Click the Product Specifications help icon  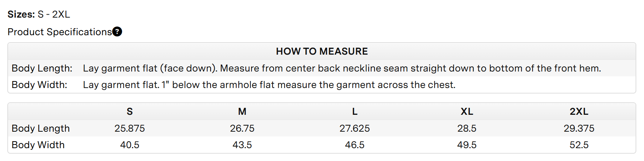click(117, 32)
